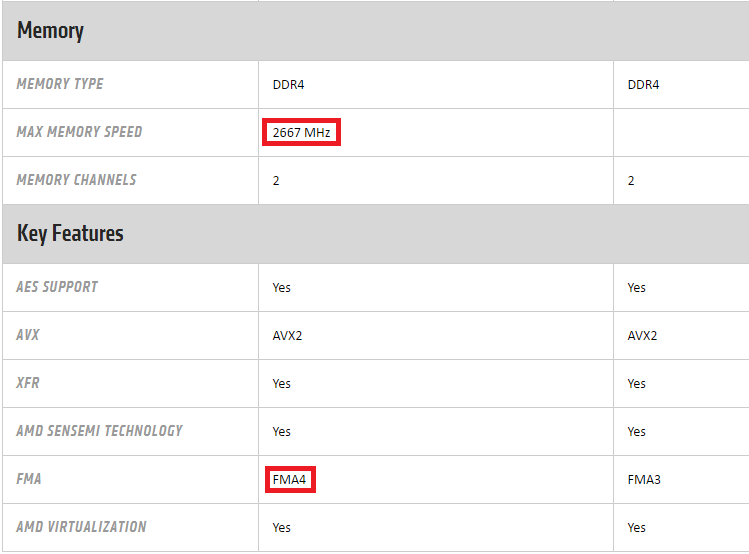Click DDR4 in the second product column
Image resolution: width=749 pixels, height=554 pixels.
643,85
